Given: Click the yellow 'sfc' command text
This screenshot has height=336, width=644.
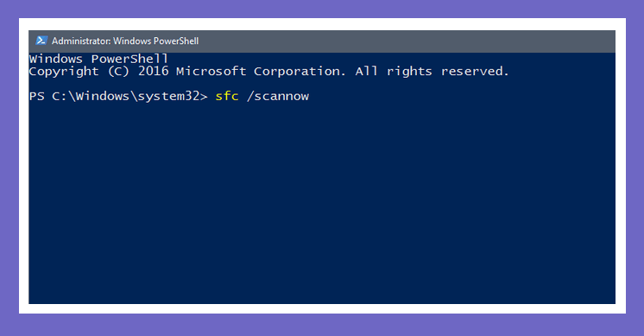Looking at the screenshot, I should [227, 96].
